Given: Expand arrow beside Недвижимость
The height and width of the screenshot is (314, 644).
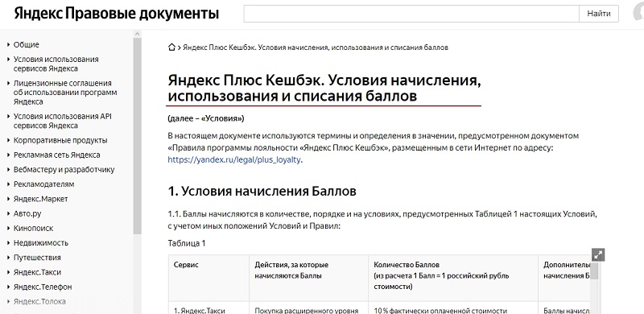Looking at the screenshot, I should (x=8, y=243).
